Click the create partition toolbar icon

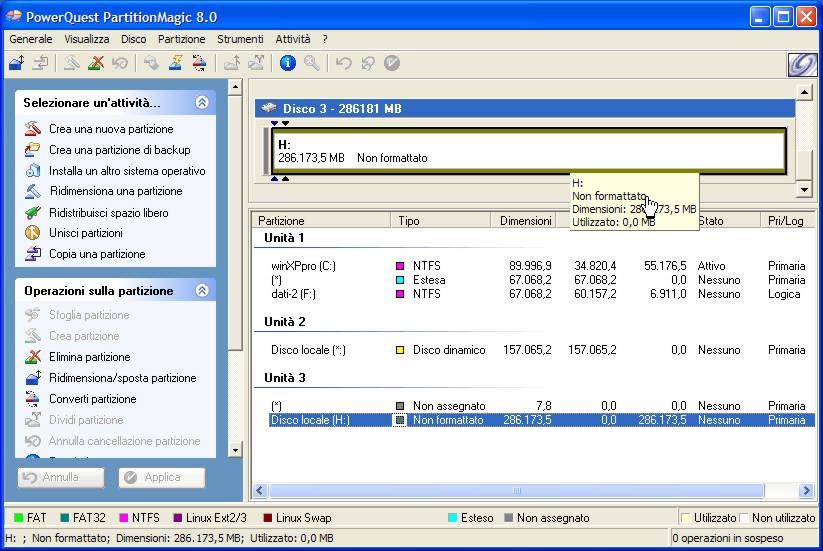71,63
